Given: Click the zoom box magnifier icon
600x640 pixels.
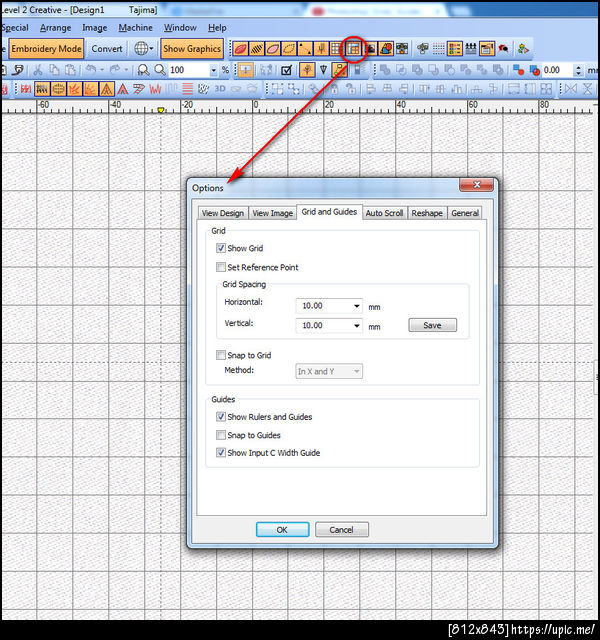Looking at the screenshot, I should point(144,70).
